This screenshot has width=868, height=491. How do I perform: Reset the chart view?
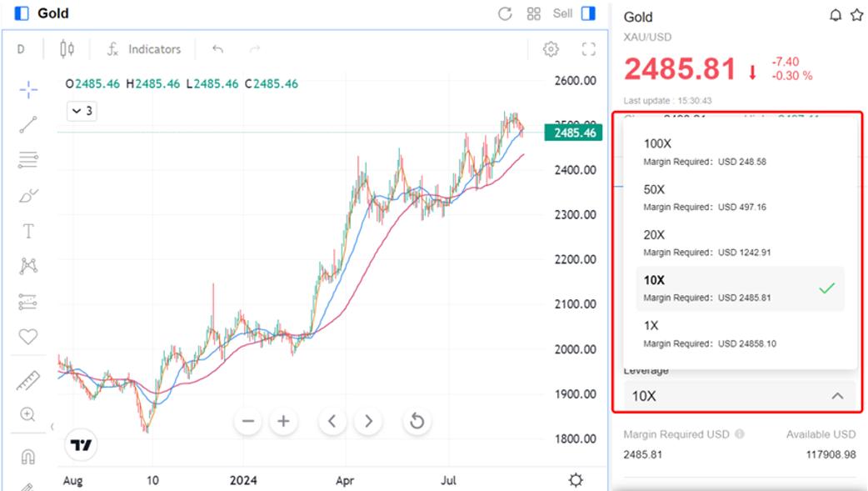click(x=417, y=421)
